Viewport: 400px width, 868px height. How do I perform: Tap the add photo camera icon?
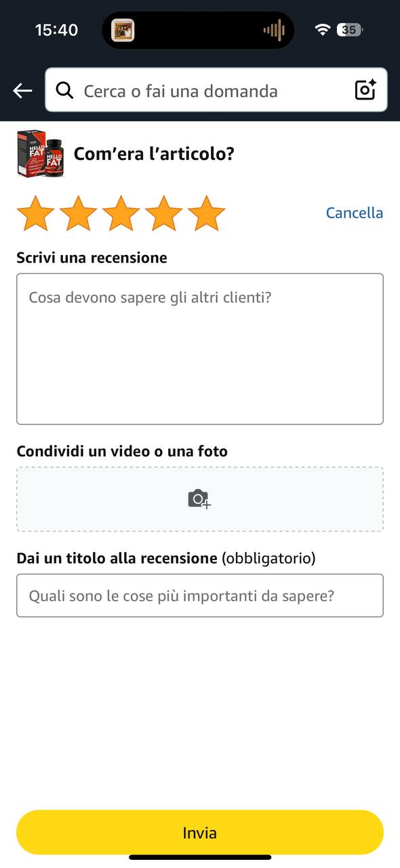(x=199, y=499)
